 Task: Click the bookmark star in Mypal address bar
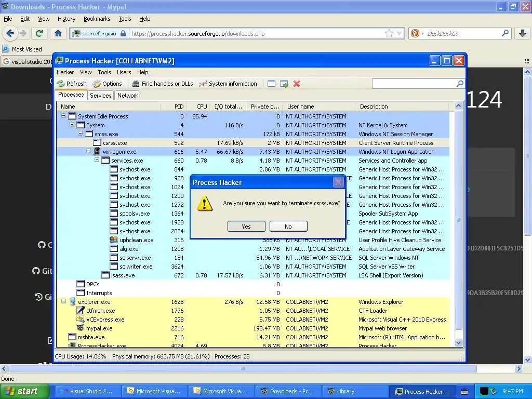[389, 33]
